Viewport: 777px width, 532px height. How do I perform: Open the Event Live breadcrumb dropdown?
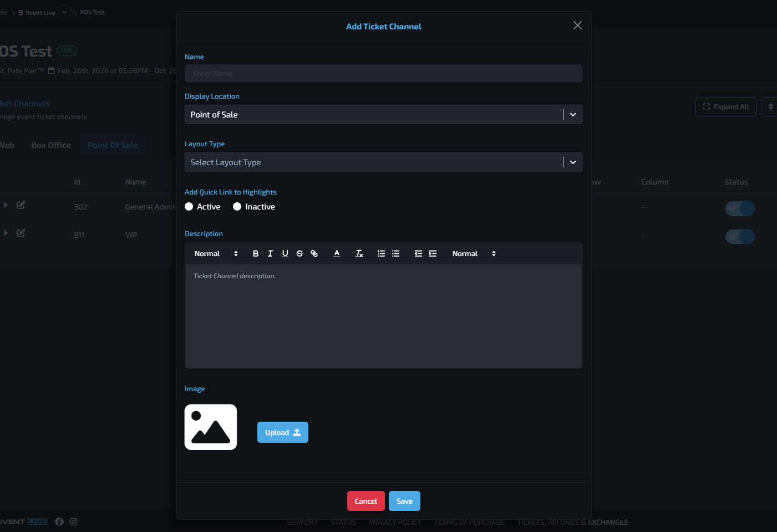[64, 12]
